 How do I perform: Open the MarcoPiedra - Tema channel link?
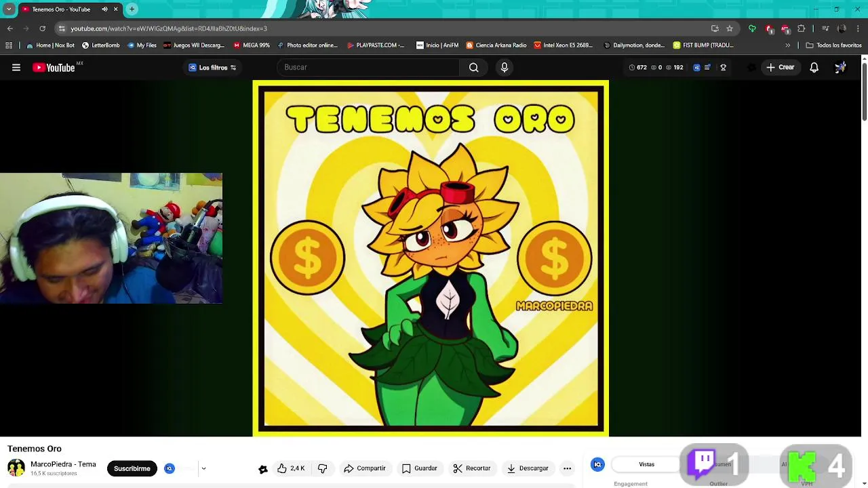coord(63,464)
